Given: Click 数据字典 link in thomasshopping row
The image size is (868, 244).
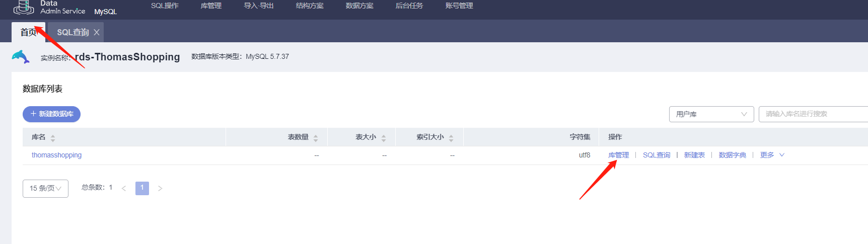Looking at the screenshot, I should (732, 155).
